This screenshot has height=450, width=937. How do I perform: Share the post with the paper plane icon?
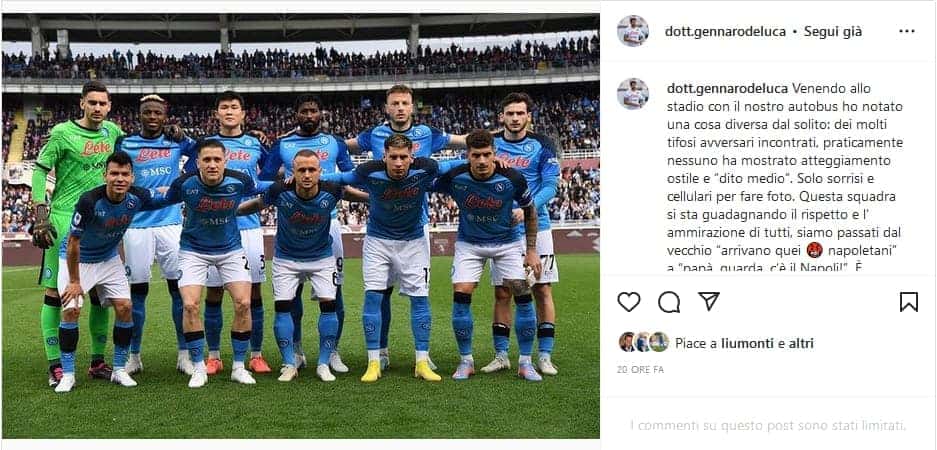(x=709, y=301)
